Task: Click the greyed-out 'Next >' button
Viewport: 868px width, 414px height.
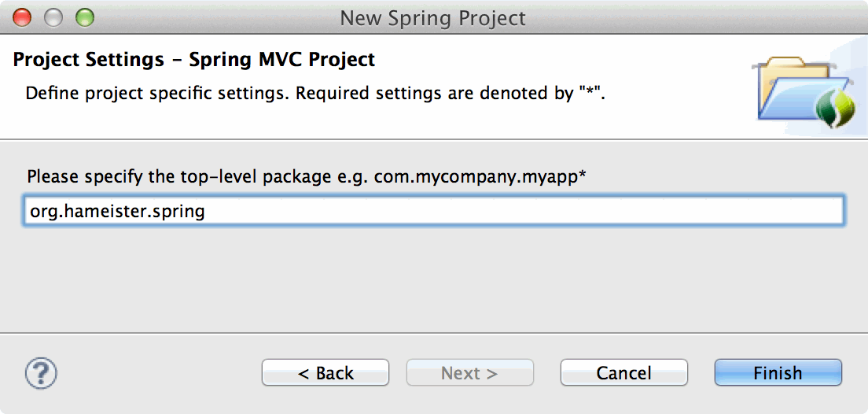Action: click(x=469, y=373)
